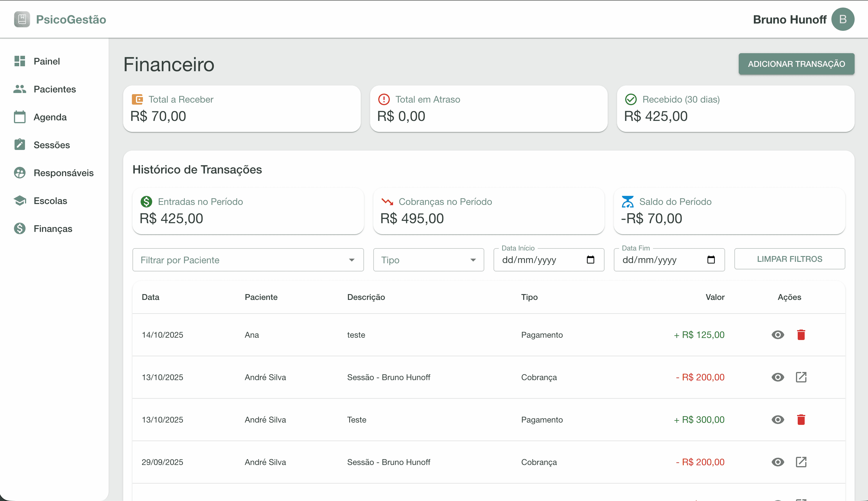Image resolution: width=868 pixels, height=501 pixels.
Task: Delete the 14/10/2025 teste transaction
Action: (x=801, y=334)
